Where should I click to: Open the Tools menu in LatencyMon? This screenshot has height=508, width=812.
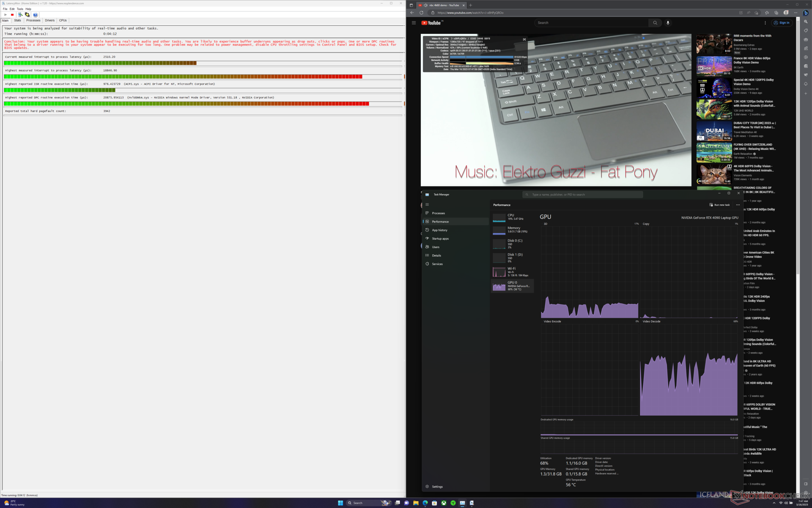point(20,9)
